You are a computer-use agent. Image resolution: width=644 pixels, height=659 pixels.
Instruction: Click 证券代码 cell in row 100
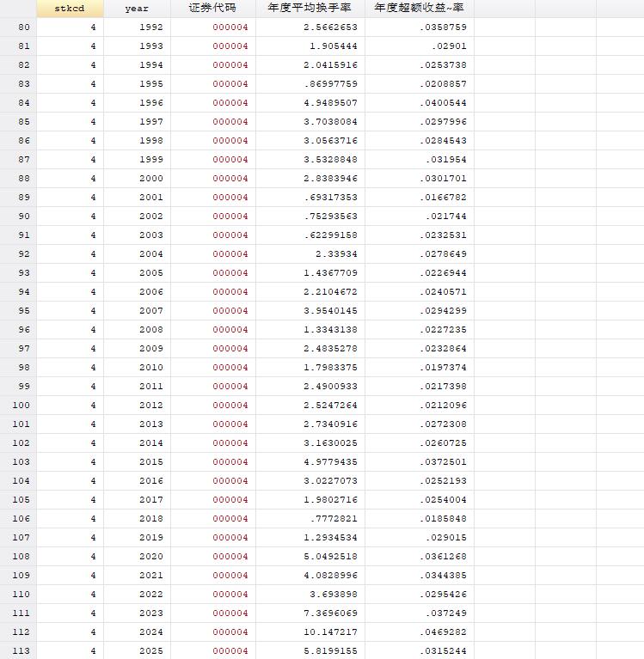pyautogui.click(x=213, y=406)
